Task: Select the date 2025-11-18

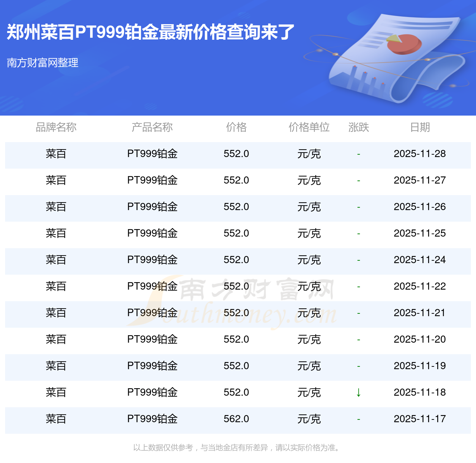Action: 420,392
